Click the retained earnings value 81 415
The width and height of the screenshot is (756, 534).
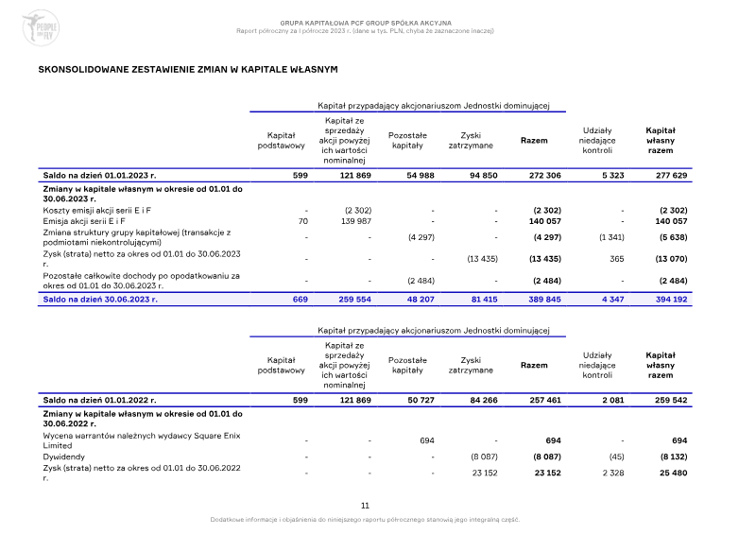(482, 298)
